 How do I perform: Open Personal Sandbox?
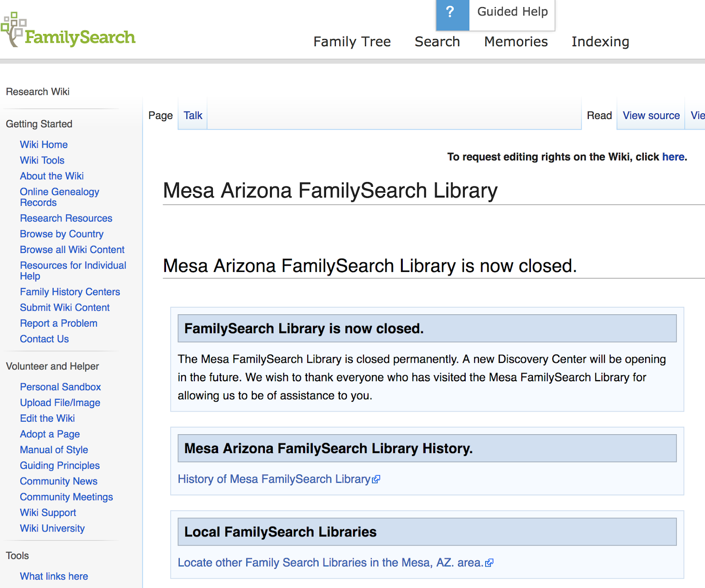coord(60,387)
